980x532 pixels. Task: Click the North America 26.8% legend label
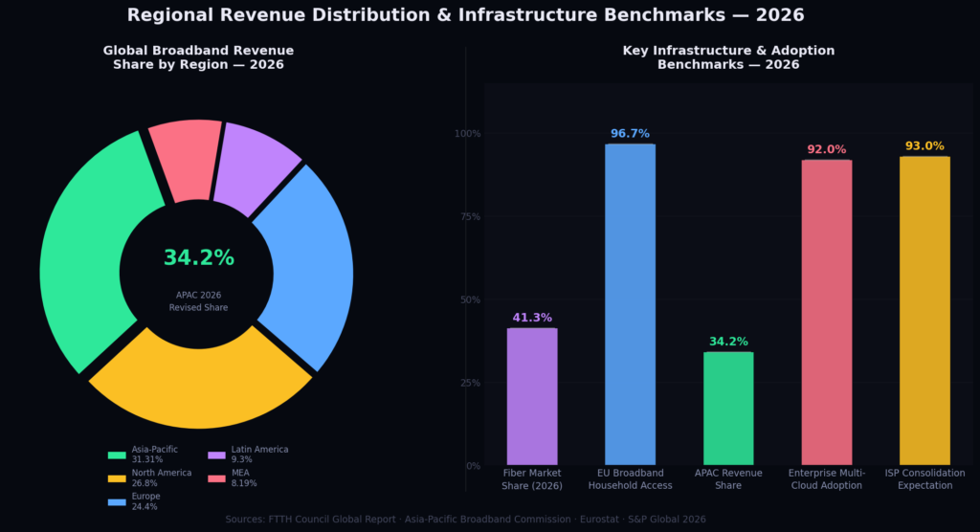tap(161, 478)
